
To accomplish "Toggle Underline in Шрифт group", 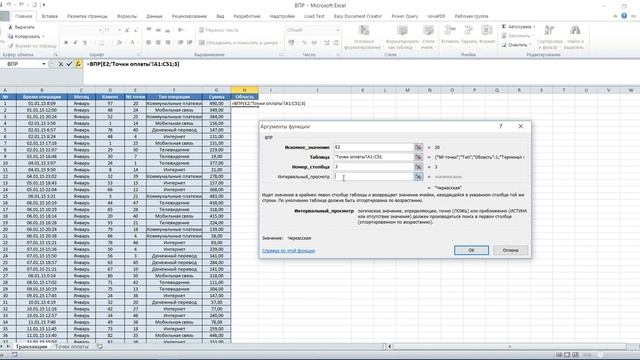I will 84,42.
